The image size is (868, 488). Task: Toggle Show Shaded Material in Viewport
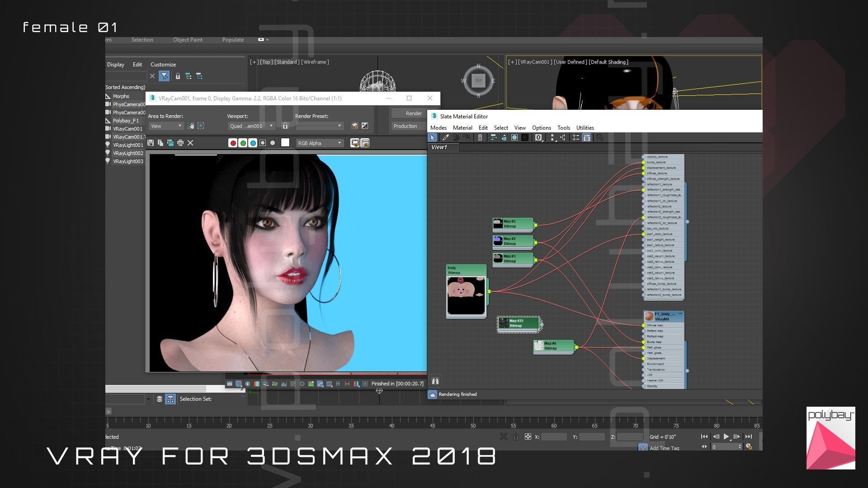click(514, 138)
